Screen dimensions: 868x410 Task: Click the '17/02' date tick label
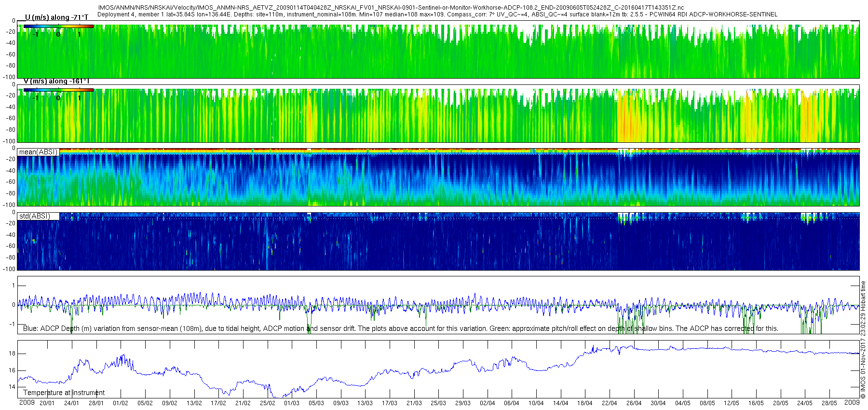tap(218, 403)
